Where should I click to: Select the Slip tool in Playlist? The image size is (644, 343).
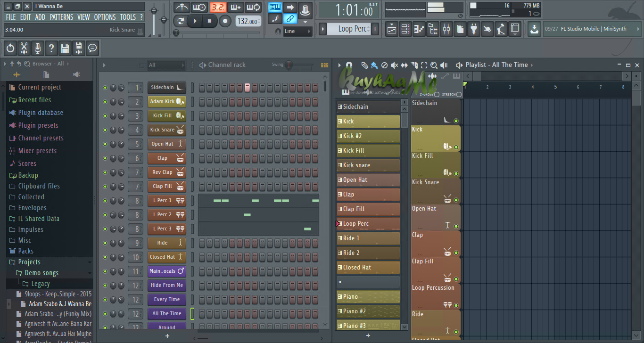(x=404, y=65)
